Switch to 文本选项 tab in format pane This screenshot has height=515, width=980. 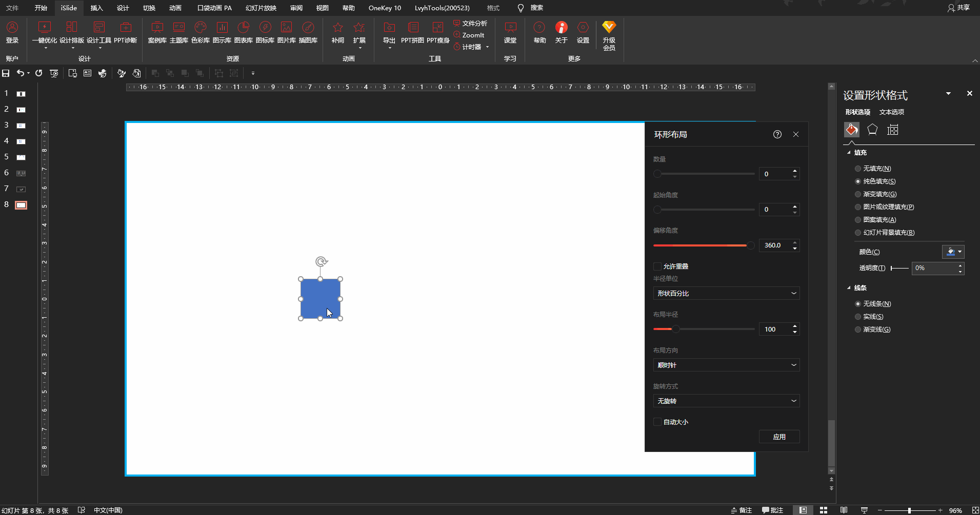click(x=891, y=112)
